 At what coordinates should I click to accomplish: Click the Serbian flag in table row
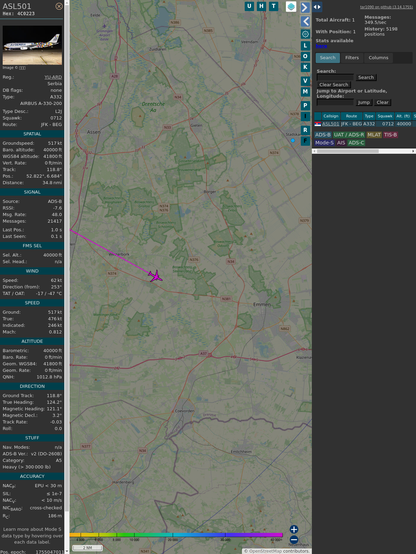tap(318, 124)
